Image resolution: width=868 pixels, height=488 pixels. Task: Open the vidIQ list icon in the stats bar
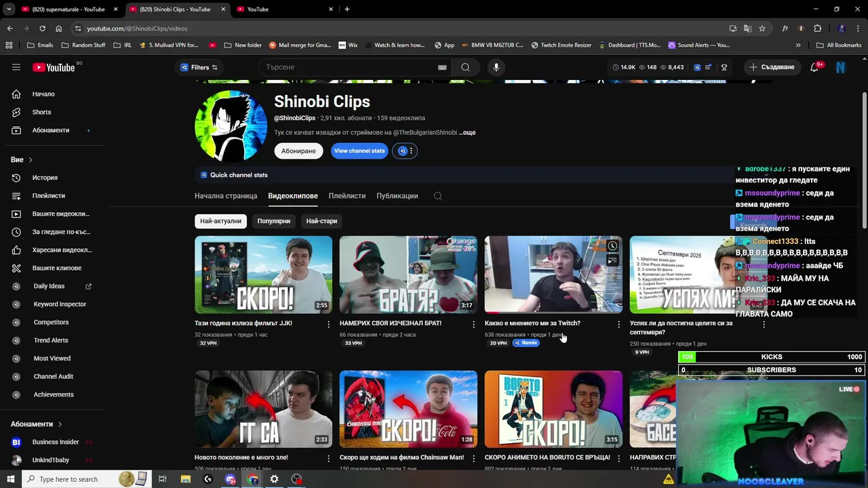click(709, 67)
